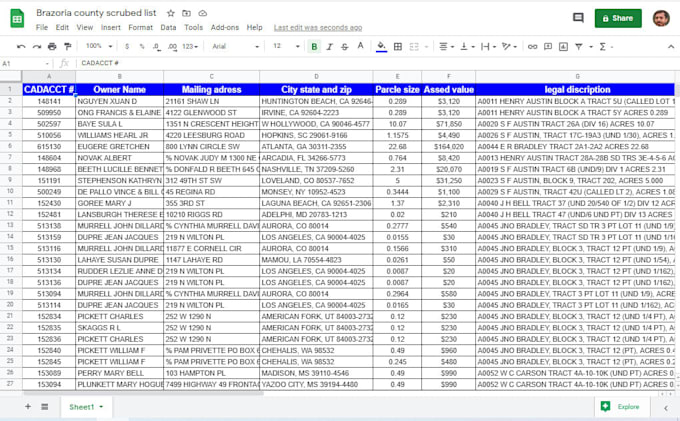This screenshot has width=680, height=421.
Task: Check cloud save status icon
Action: (x=203, y=13)
